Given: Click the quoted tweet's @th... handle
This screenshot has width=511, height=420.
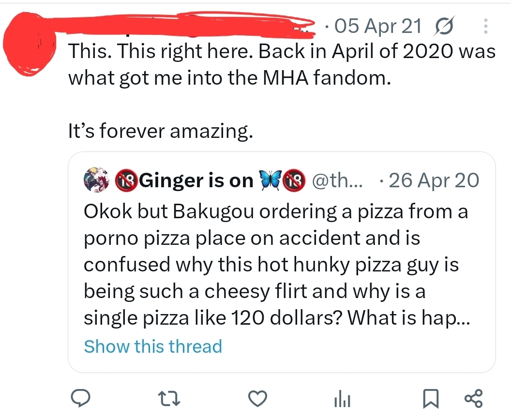Looking at the screenshot, I should (x=338, y=180).
